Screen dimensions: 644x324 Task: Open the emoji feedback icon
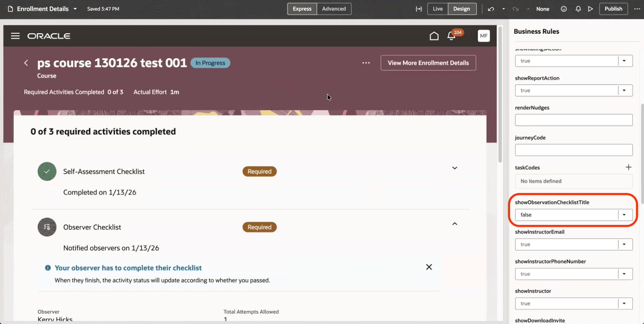(563, 8)
